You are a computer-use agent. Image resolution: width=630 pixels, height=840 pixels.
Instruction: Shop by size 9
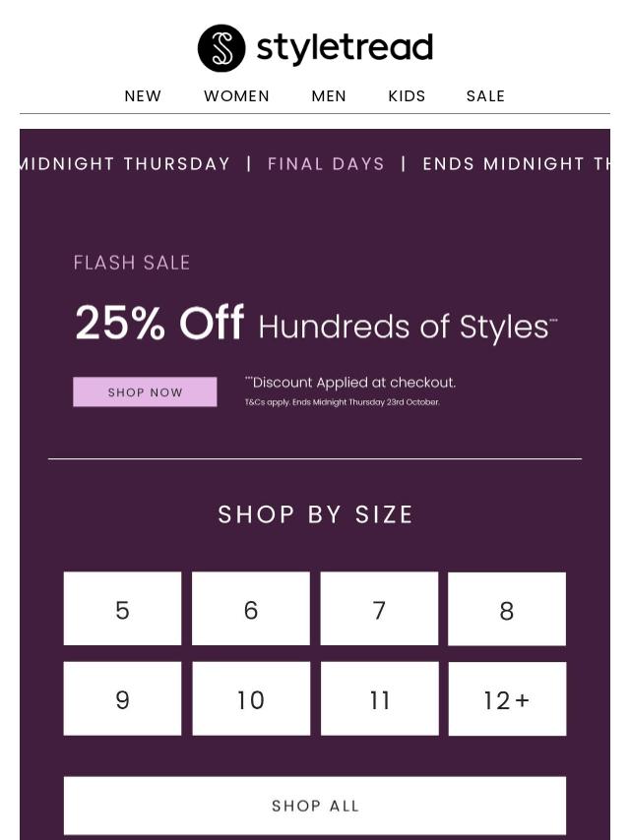(122, 698)
